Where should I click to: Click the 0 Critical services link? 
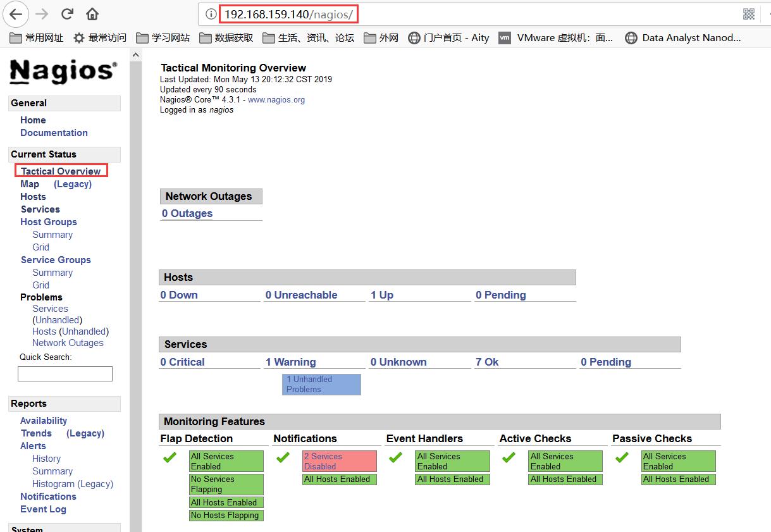tap(182, 362)
